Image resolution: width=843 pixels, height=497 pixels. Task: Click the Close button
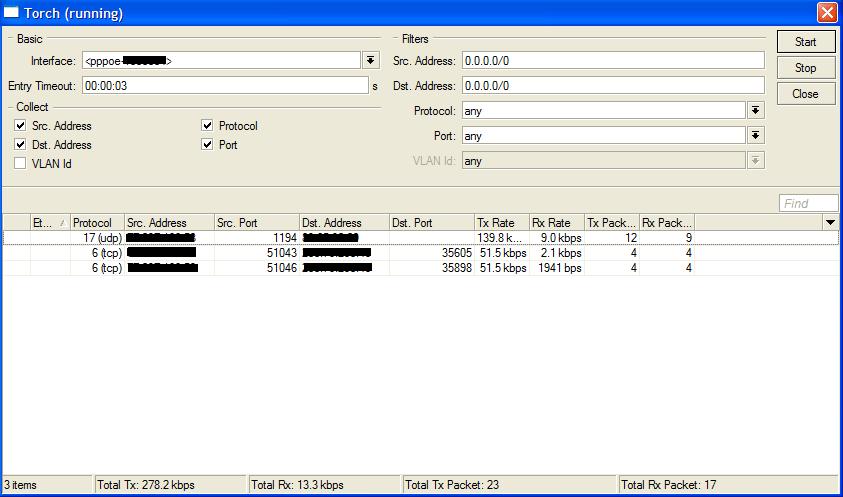pos(805,94)
